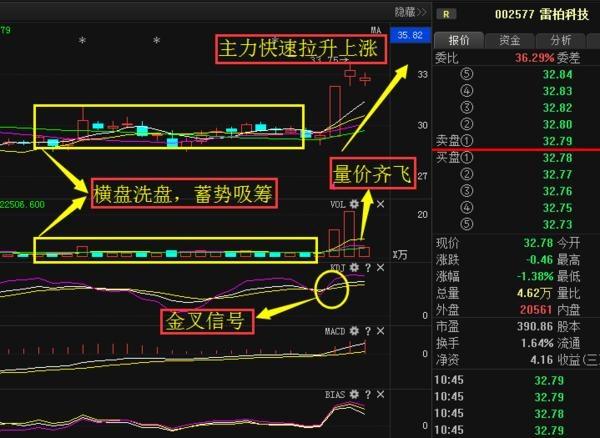Screen dimensions: 600x438
Task: Open KDJ indicator settings gear
Action: pos(355,268)
